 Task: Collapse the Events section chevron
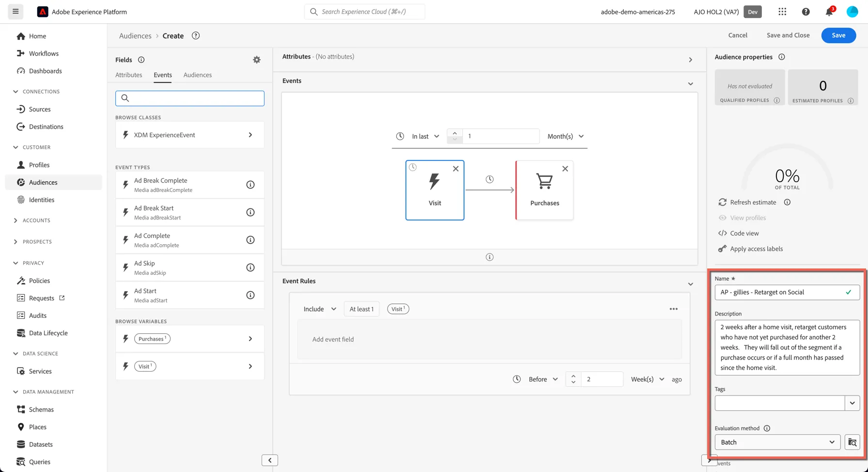click(691, 84)
